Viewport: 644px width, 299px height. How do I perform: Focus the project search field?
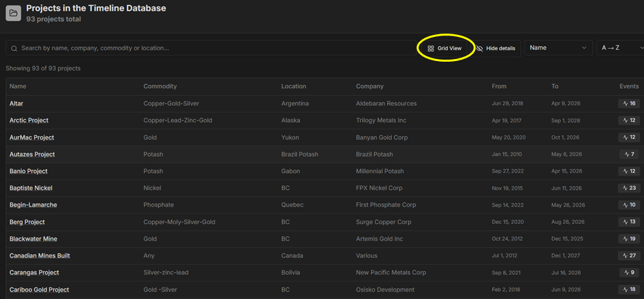point(211,48)
